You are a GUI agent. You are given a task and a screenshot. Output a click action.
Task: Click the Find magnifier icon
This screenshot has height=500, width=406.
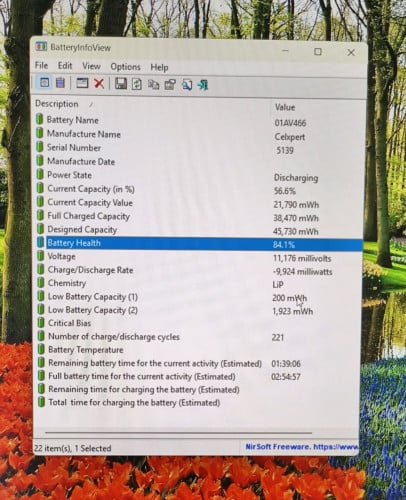click(x=187, y=85)
